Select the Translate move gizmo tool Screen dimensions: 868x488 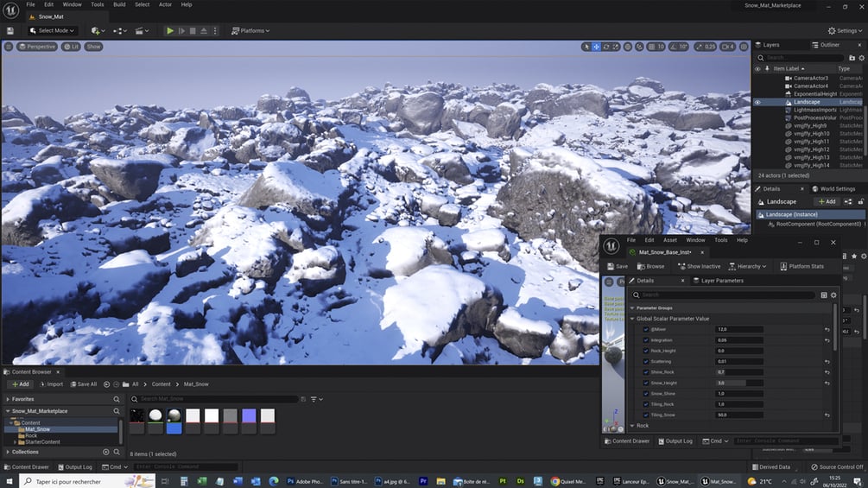pyautogui.click(x=596, y=47)
